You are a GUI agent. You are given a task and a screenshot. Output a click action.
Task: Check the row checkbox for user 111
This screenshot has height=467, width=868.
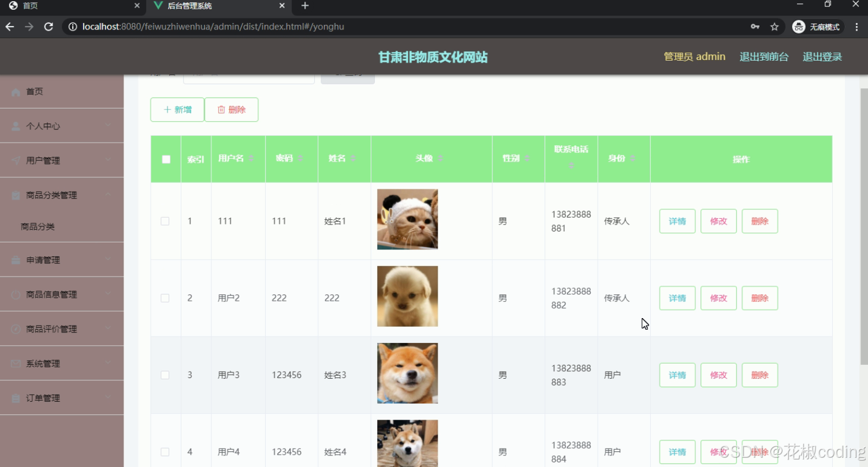click(165, 221)
